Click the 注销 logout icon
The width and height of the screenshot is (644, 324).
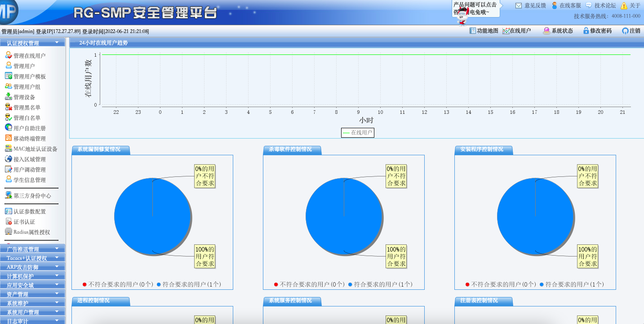click(625, 31)
